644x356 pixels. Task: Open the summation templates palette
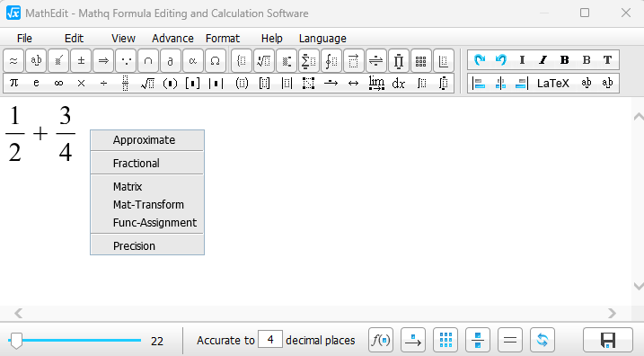click(x=308, y=61)
